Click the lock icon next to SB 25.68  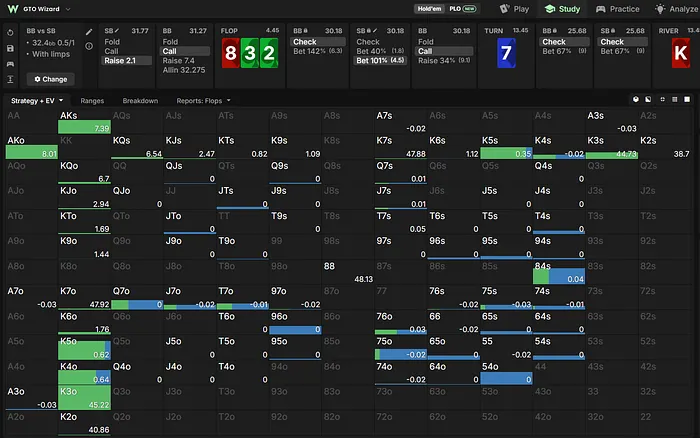tap(612, 31)
